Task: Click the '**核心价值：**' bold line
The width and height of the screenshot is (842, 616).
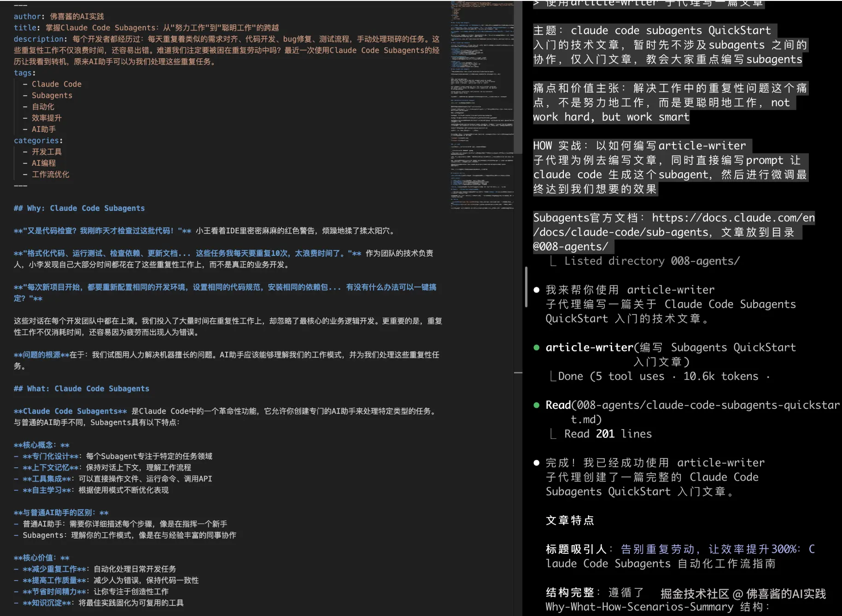Action: pos(41,558)
